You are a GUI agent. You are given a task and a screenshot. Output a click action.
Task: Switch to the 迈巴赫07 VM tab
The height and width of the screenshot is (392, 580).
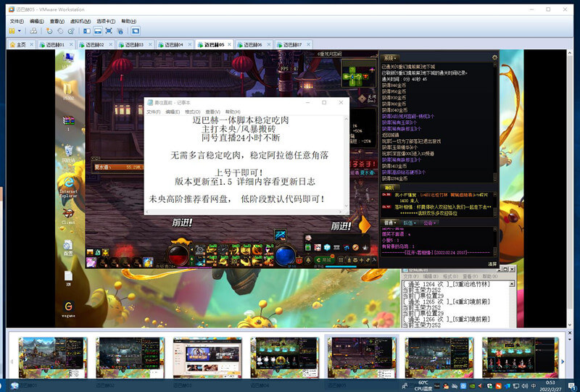pos(292,45)
